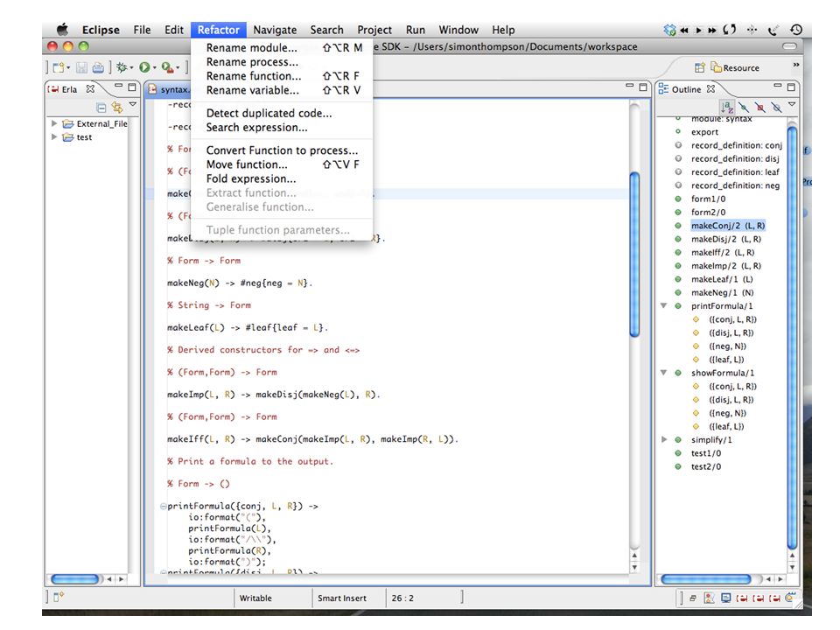Toggle alphabetical sort in the Outline

pos(726,107)
